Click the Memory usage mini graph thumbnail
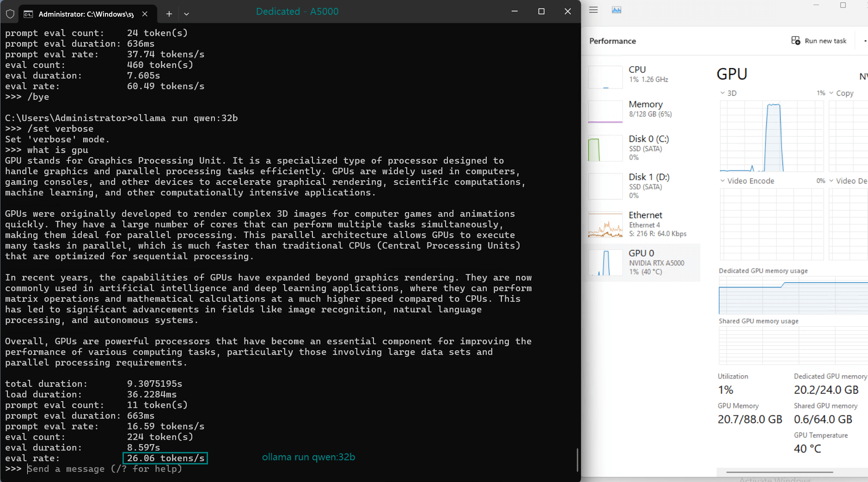This screenshot has width=868, height=482. [605, 111]
